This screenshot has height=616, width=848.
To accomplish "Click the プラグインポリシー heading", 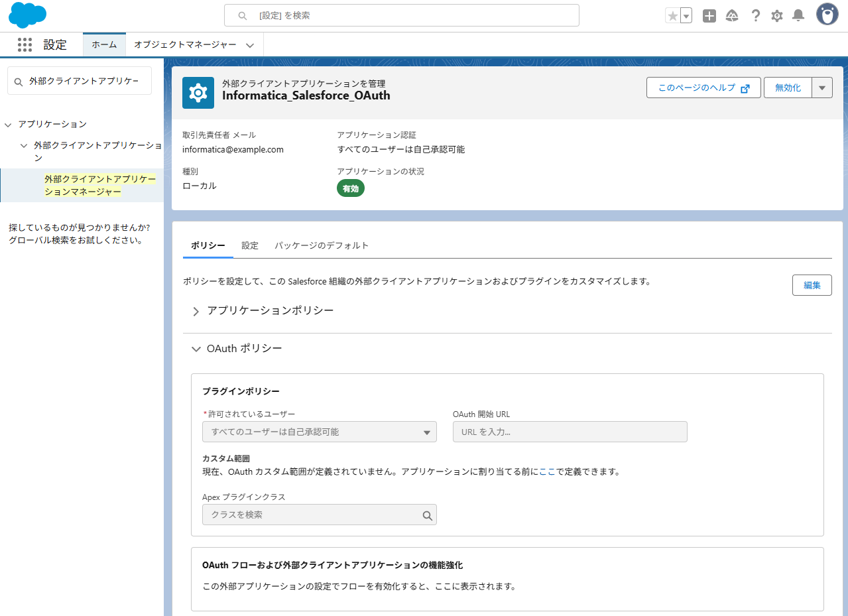I will pyautogui.click(x=241, y=391).
